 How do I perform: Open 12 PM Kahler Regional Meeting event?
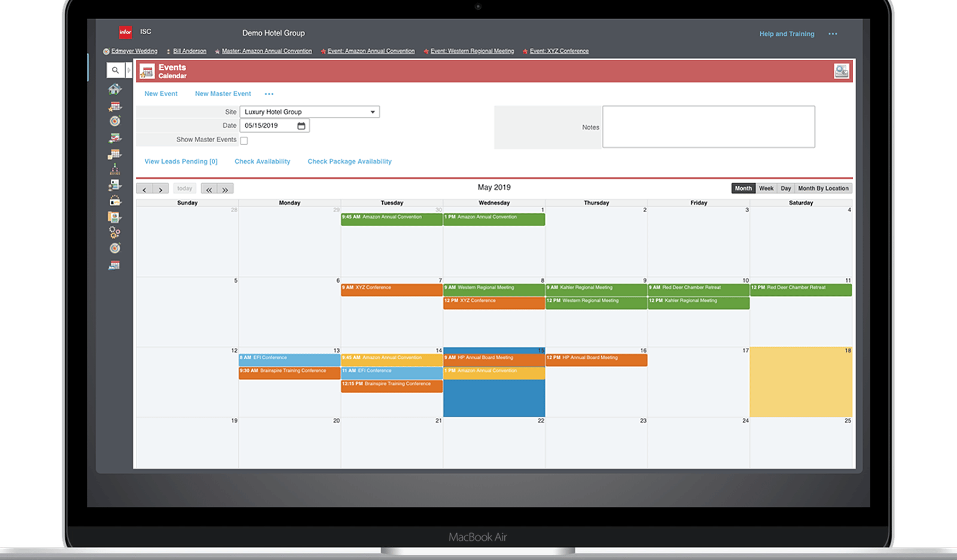(699, 303)
